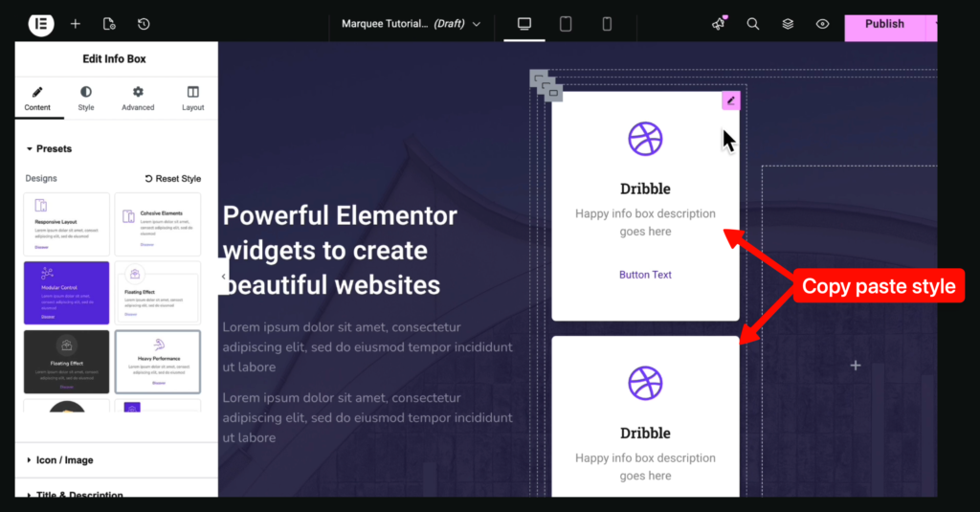Viewport: 980px width, 512px height.
Task: Click Reset Style link
Action: [173, 178]
